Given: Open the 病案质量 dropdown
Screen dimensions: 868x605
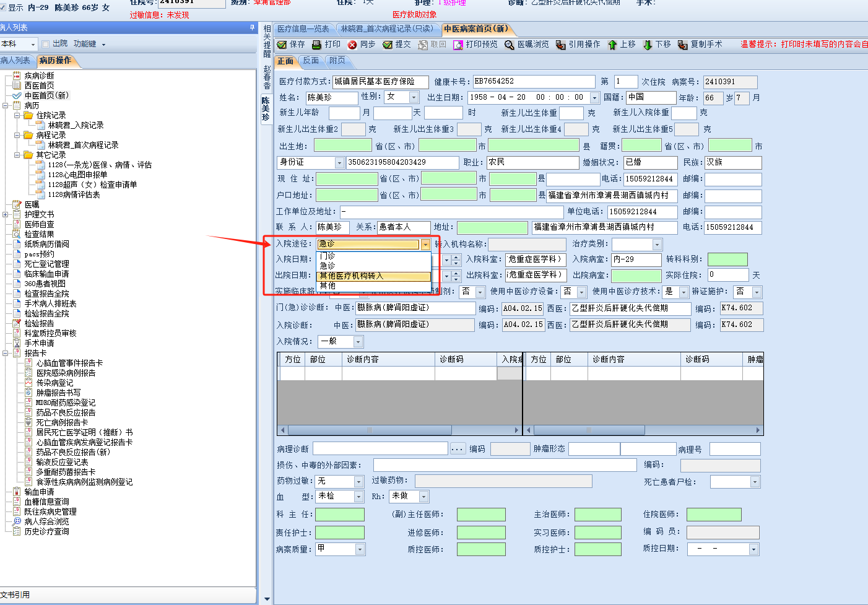Looking at the screenshot, I should [360, 549].
